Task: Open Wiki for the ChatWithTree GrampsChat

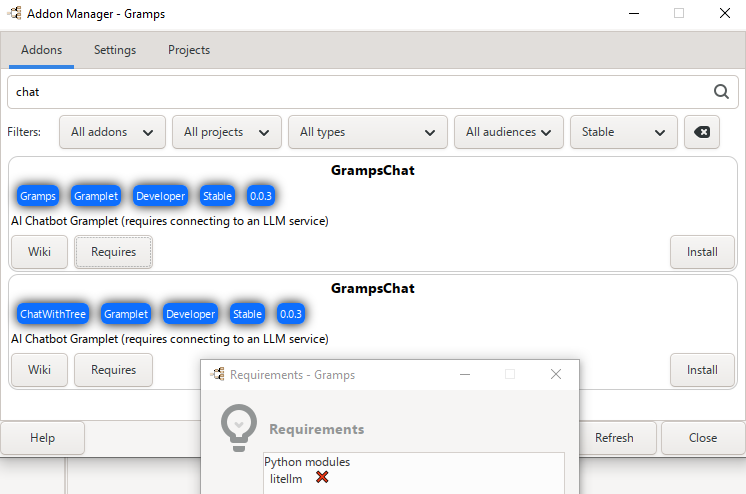Action: click(x=39, y=370)
